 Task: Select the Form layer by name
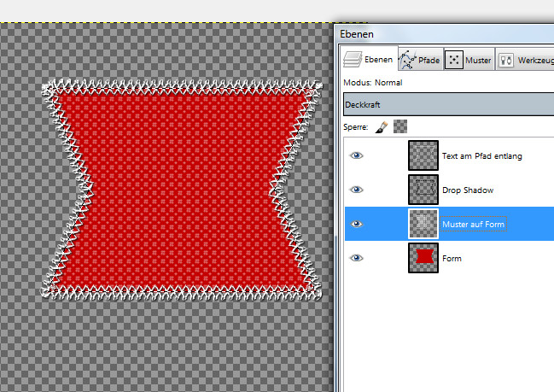pyautogui.click(x=452, y=257)
